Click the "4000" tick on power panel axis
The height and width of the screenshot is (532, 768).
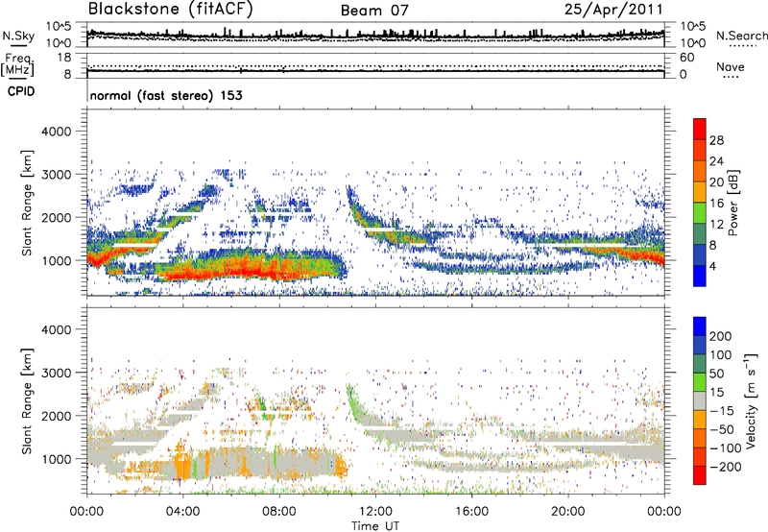coord(56,132)
